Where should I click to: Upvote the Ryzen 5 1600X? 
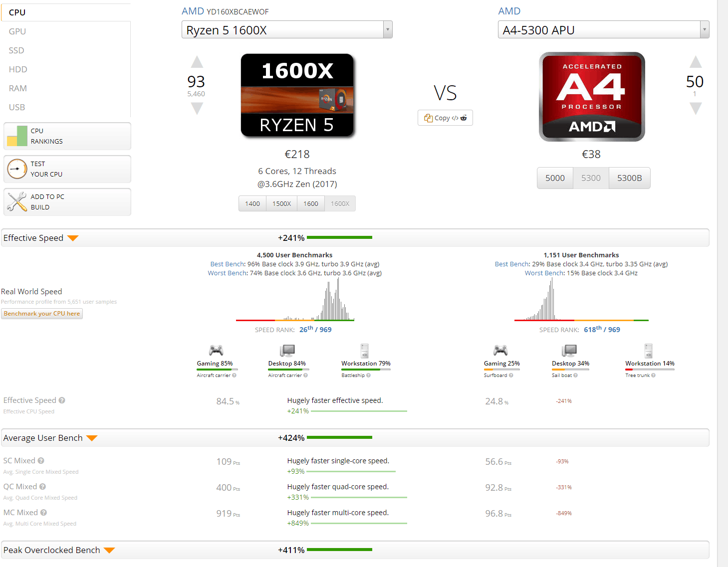pos(197,62)
